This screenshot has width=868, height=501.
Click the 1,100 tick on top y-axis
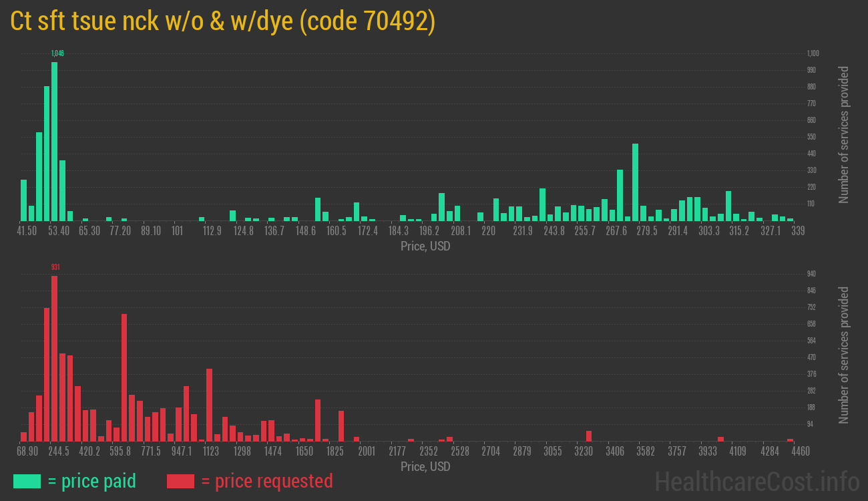pyautogui.click(x=812, y=53)
